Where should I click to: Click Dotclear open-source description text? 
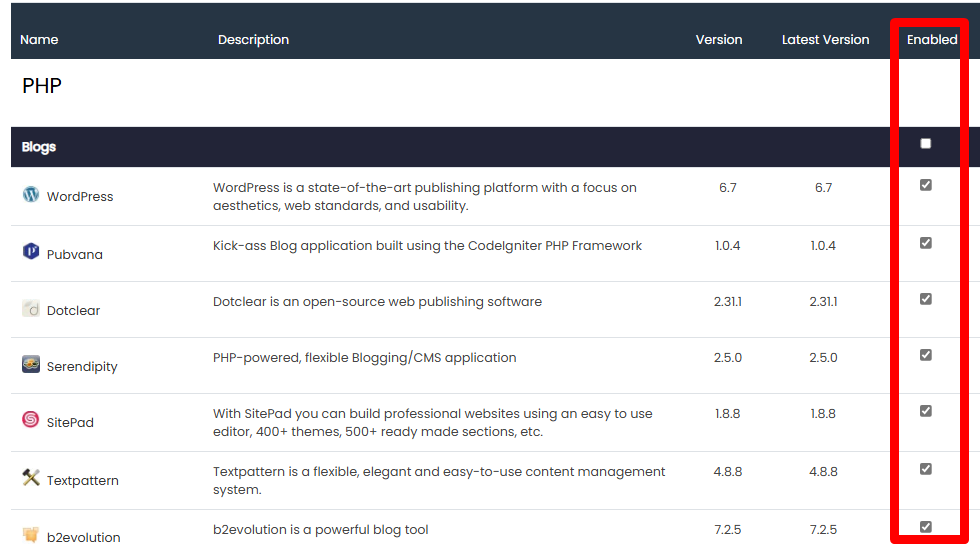click(378, 301)
